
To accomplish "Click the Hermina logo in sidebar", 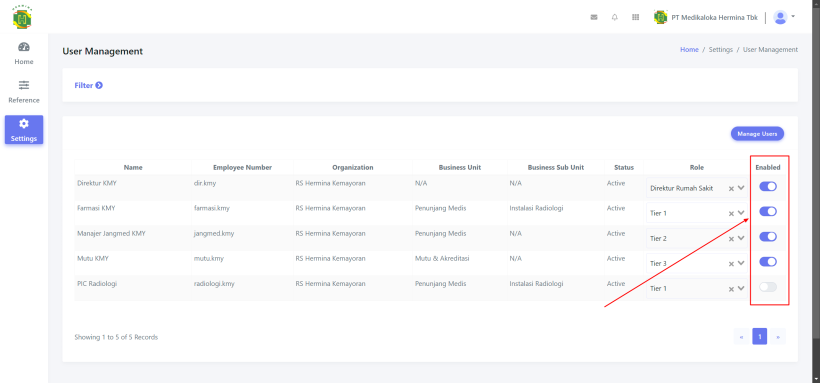I will click(x=22, y=18).
